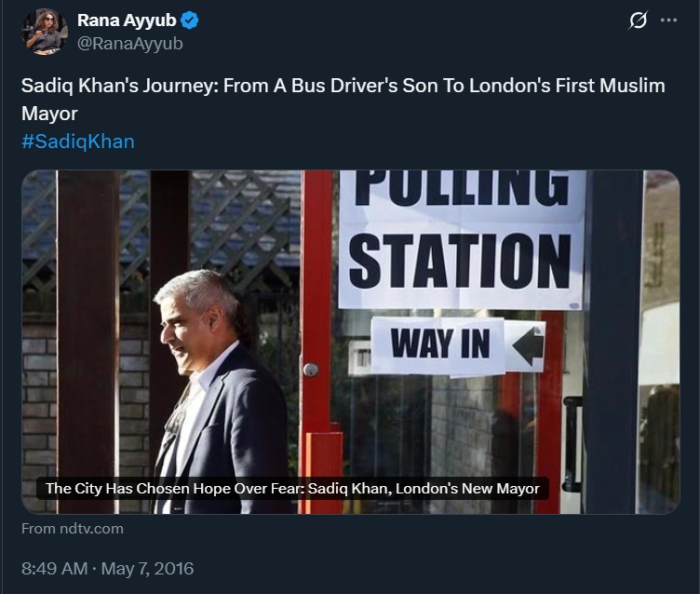This screenshot has height=594, width=700.
Task: Follow the From ndtv.com source link
Action: [72, 529]
